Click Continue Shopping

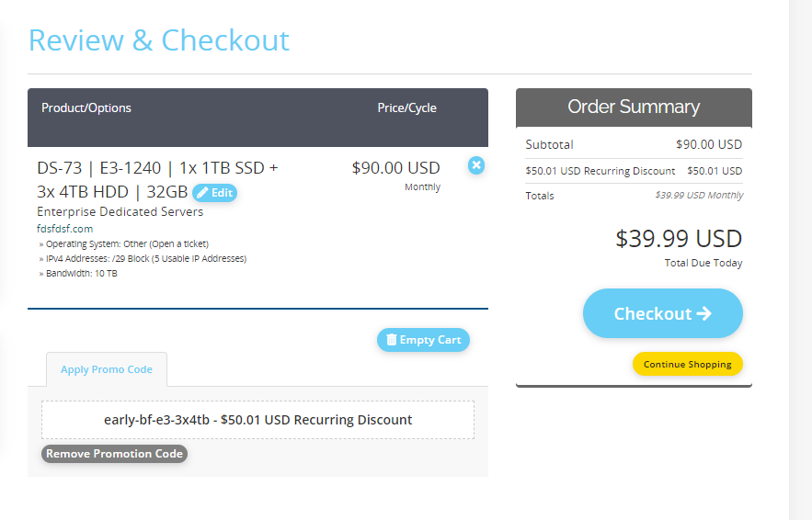(x=687, y=364)
